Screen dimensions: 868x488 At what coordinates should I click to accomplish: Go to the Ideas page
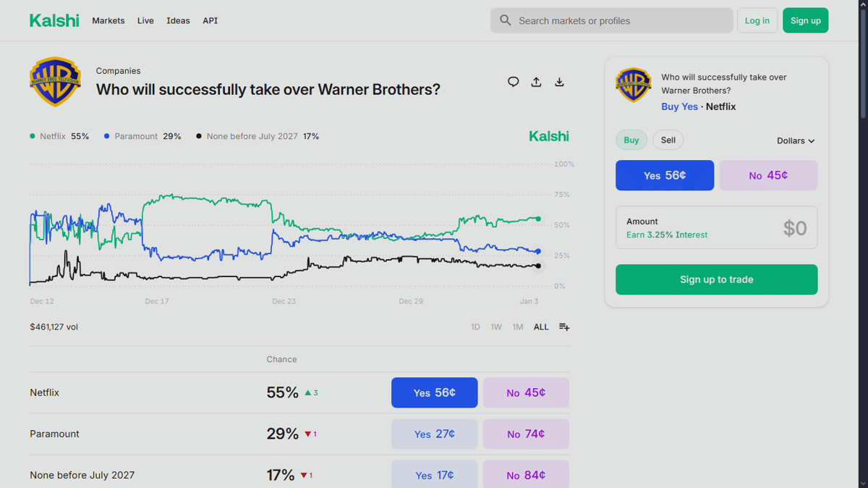click(x=178, y=20)
